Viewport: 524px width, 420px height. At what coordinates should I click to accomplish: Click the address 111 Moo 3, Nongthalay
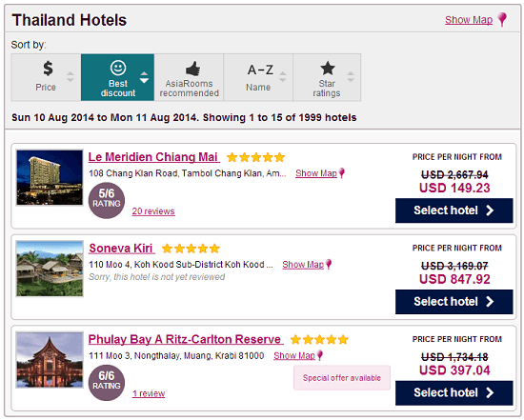[176, 355]
